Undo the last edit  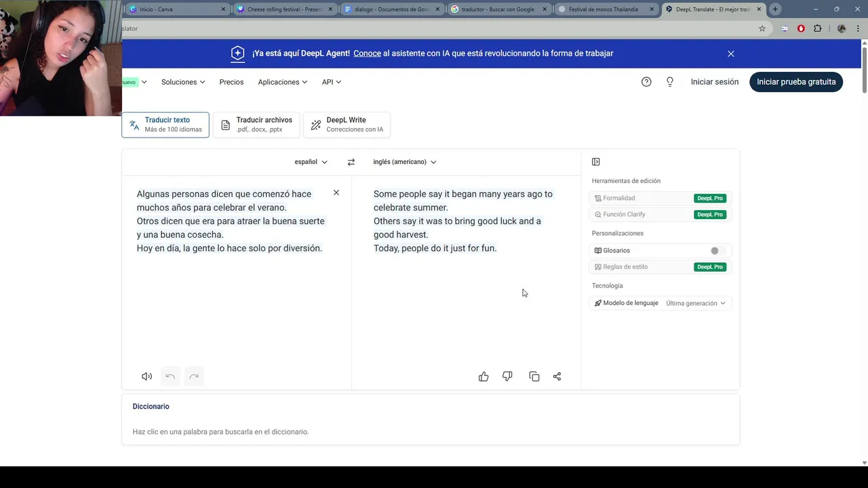pyautogui.click(x=170, y=377)
